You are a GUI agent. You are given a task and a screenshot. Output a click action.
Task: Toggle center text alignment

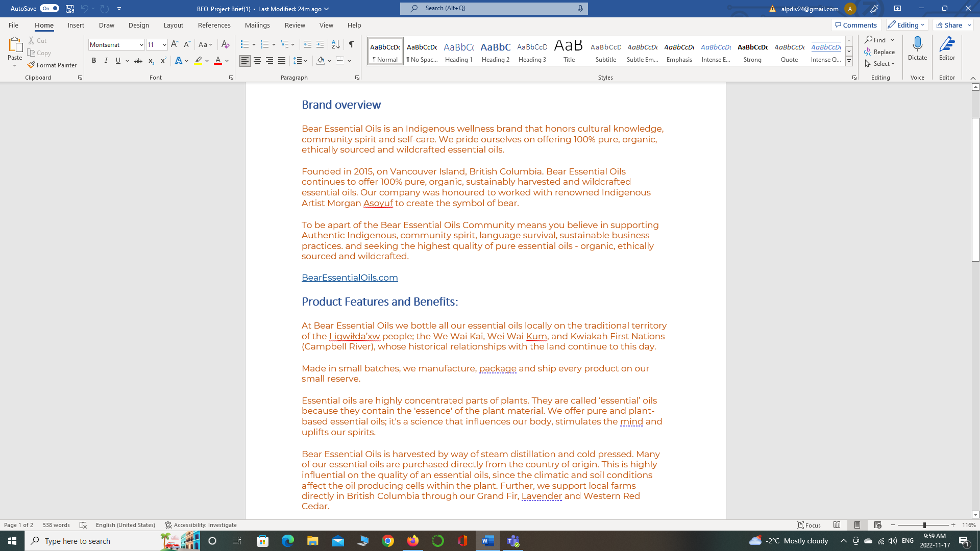click(258, 60)
